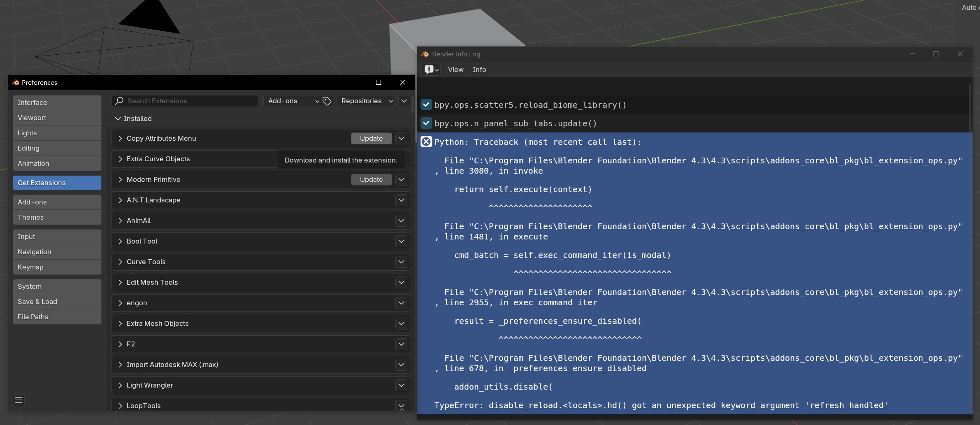Click inside the Search Extensions field
980x425 pixels.
(185, 101)
